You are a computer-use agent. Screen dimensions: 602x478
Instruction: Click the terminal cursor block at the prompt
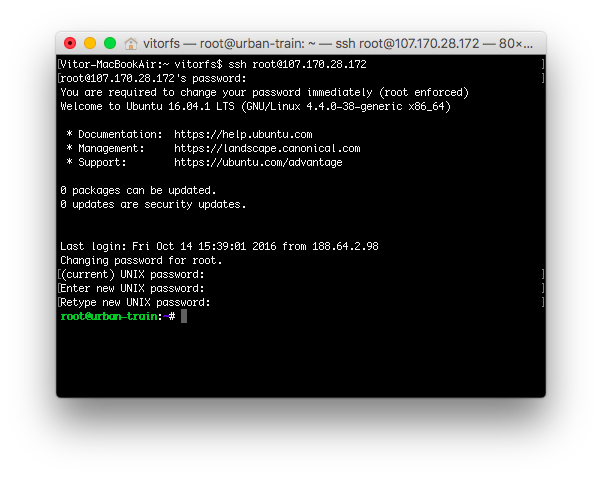click(184, 316)
